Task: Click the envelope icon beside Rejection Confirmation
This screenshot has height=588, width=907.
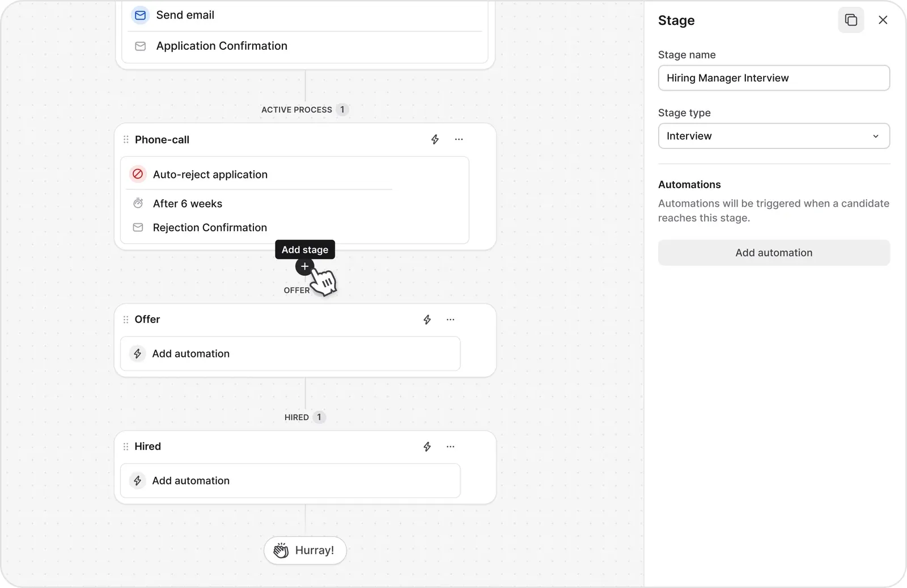Action: (x=138, y=227)
